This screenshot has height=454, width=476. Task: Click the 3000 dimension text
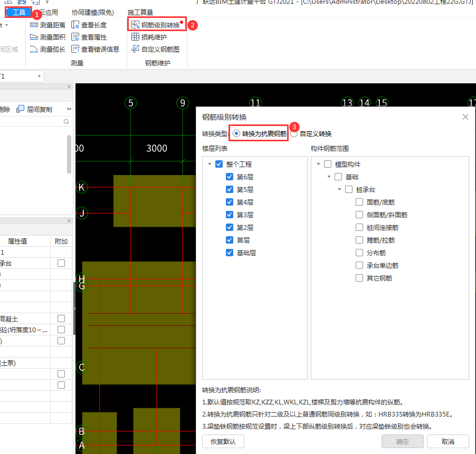pos(157,148)
